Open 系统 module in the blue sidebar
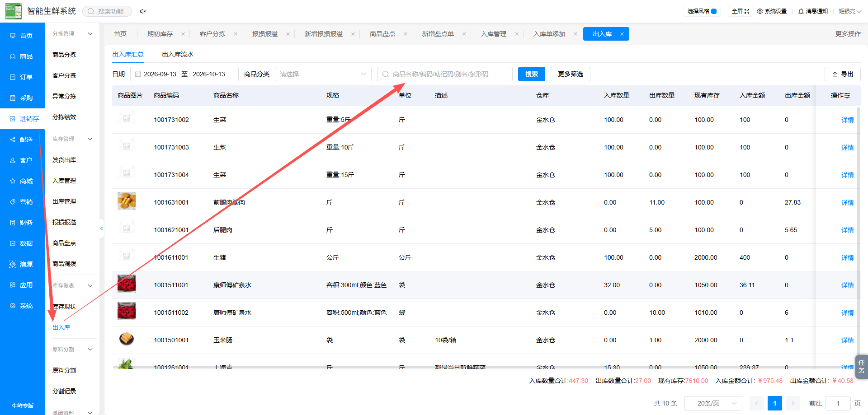 pos(22,306)
